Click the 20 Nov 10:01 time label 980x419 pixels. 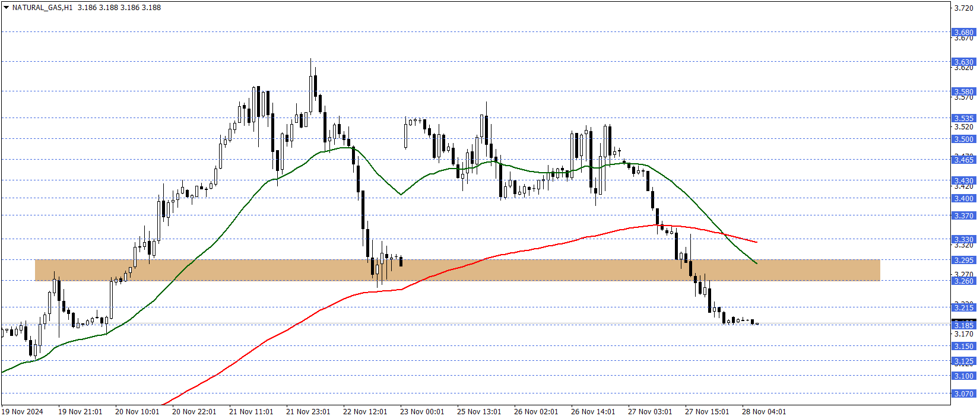[x=137, y=412]
